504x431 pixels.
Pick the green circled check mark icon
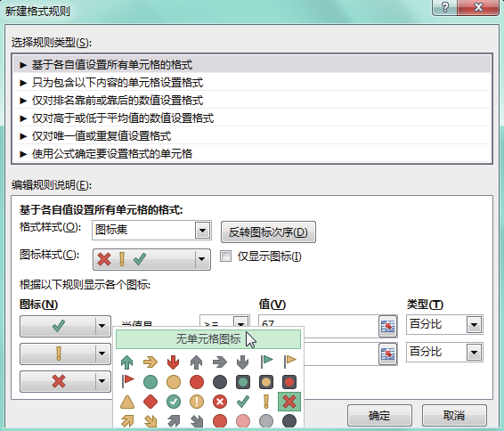click(174, 402)
